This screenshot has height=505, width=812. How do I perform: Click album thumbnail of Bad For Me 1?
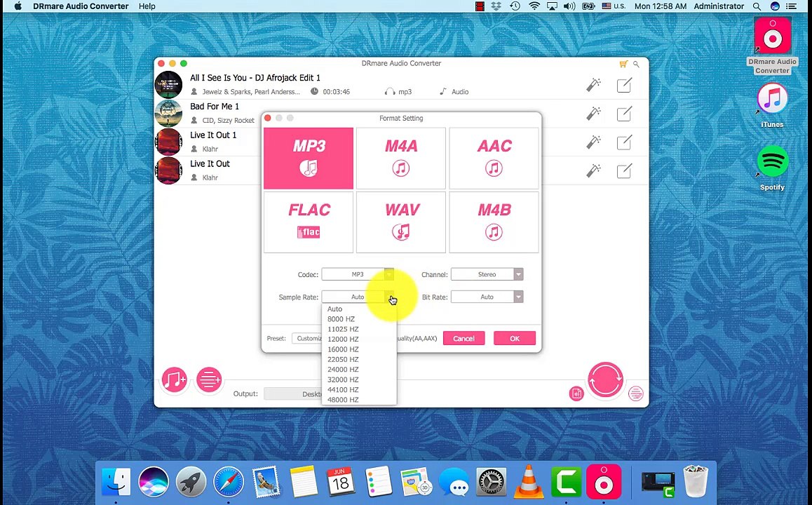pyautogui.click(x=169, y=114)
